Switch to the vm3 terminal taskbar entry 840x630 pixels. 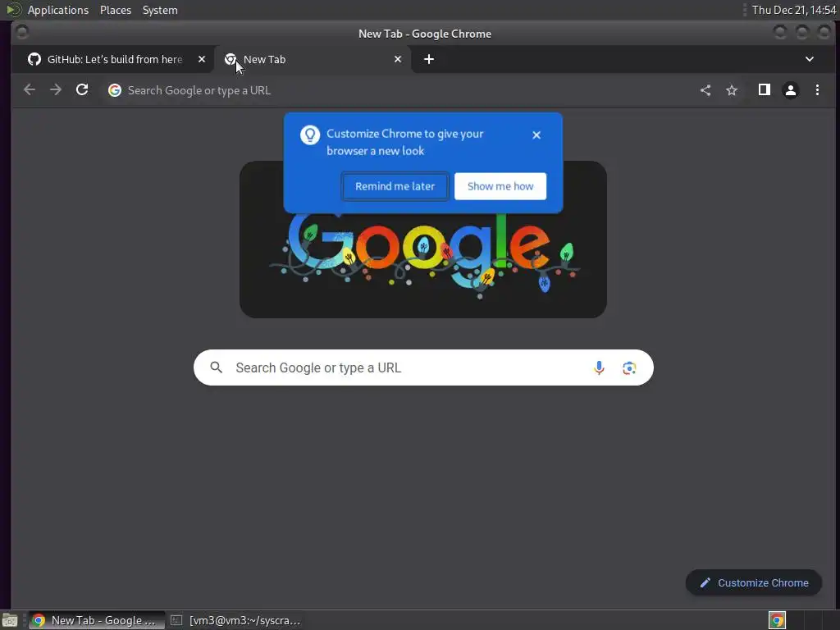click(235, 620)
